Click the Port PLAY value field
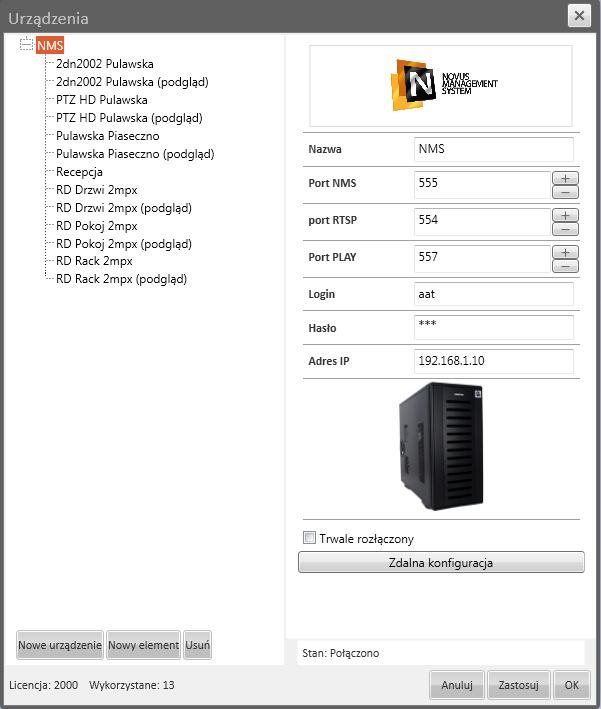The height and width of the screenshot is (709, 601). [482, 259]
